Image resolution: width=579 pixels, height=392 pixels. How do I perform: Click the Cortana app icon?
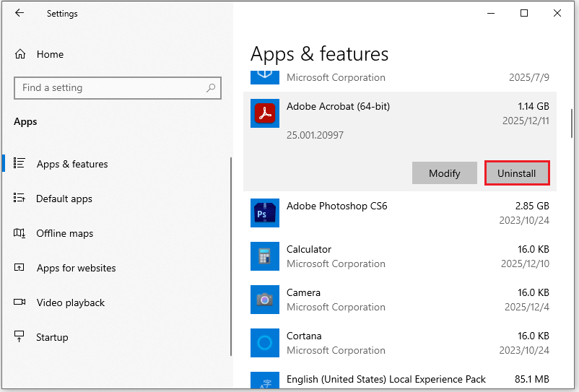[265, 343]
